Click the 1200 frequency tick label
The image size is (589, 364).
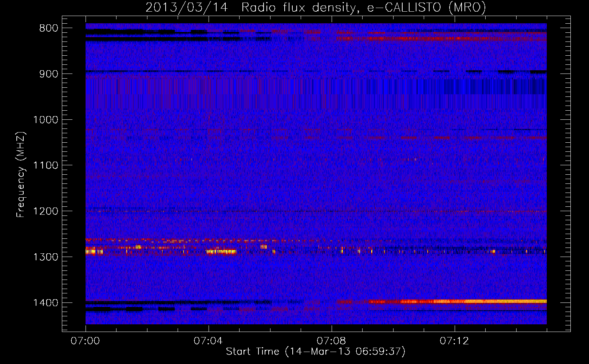(46, 211)
